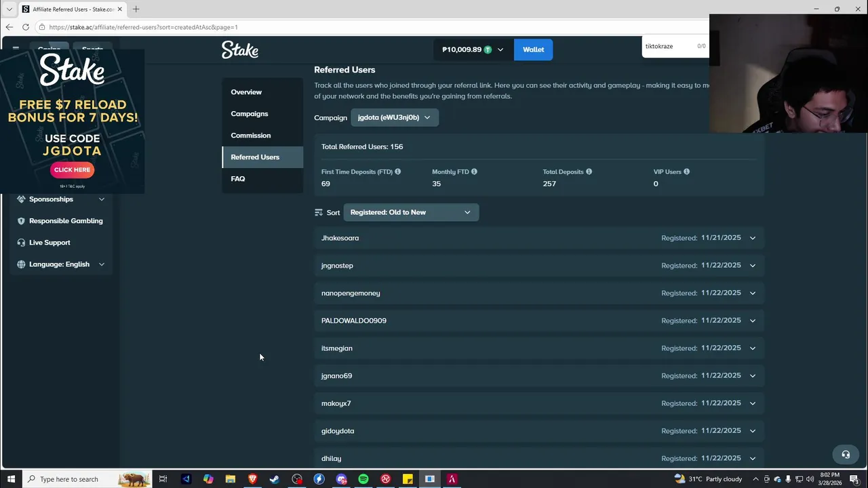
Task: Open the Windows Start menu
Action: click(x=11, y=479)
